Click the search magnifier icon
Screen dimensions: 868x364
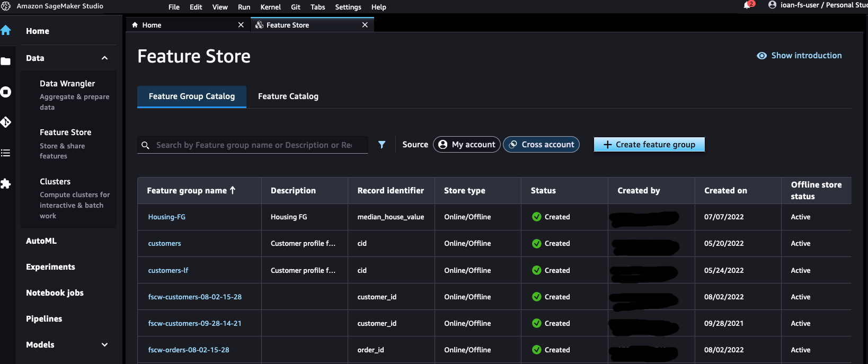(145, 145)
